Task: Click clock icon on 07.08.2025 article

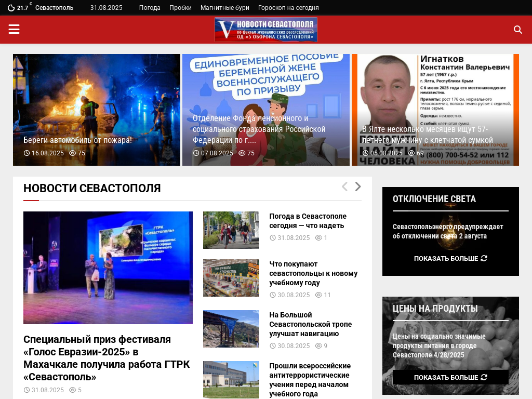Action: pyautogui.click(x=196, y=153)
